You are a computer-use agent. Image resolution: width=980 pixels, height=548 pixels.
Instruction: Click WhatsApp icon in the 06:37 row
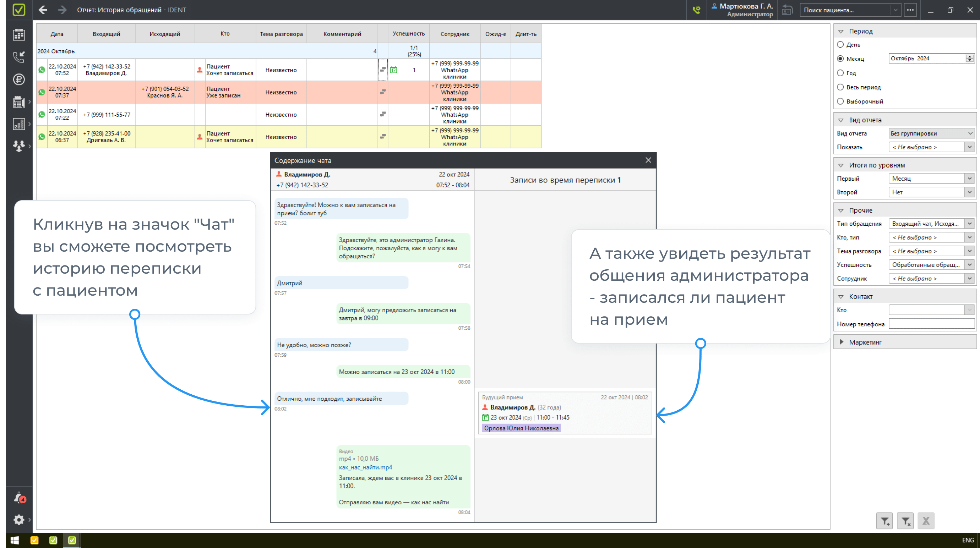(42, 137)
